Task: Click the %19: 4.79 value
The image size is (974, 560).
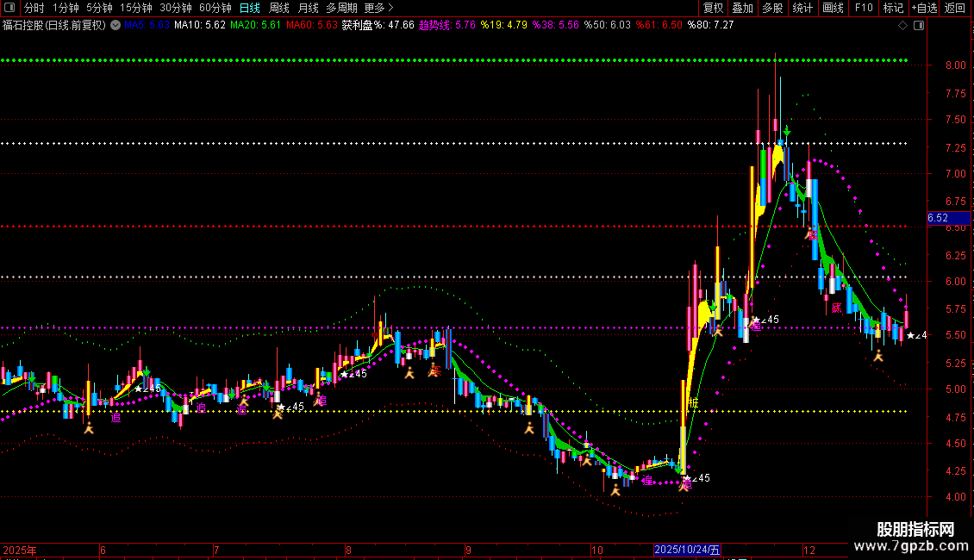Action: 503,25
